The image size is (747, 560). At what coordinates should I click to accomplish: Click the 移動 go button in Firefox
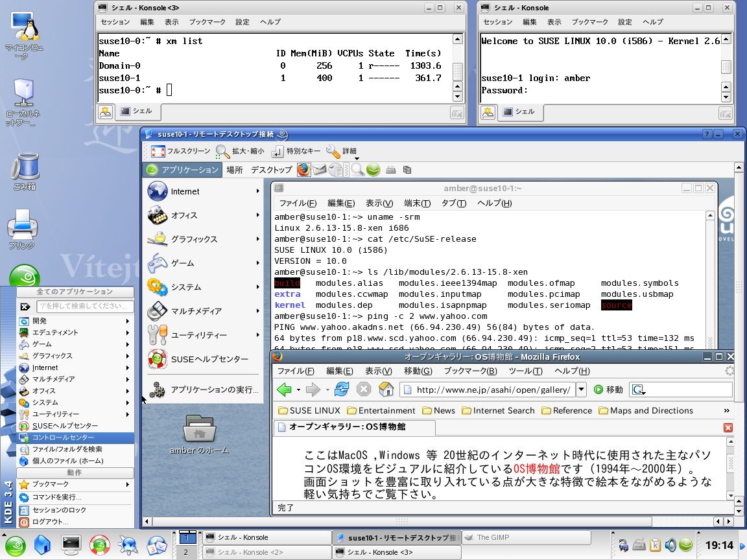pos(608,390)
